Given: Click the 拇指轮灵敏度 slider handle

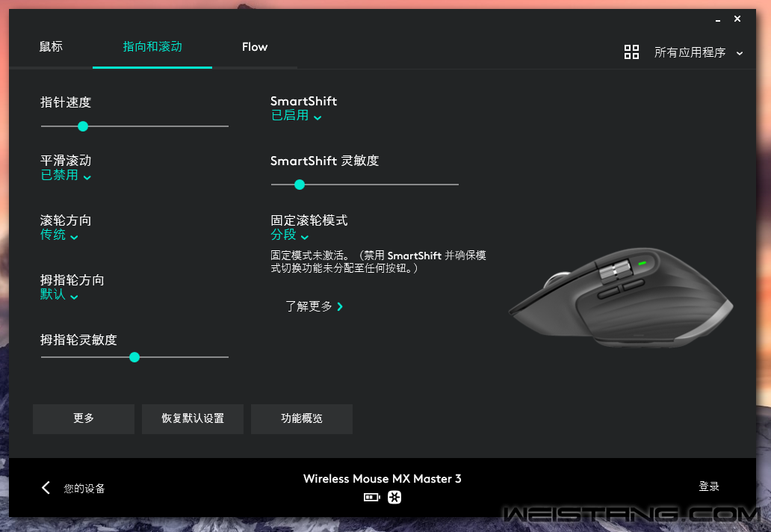Looking at the screenshot, I should click(x=134, y=357).
